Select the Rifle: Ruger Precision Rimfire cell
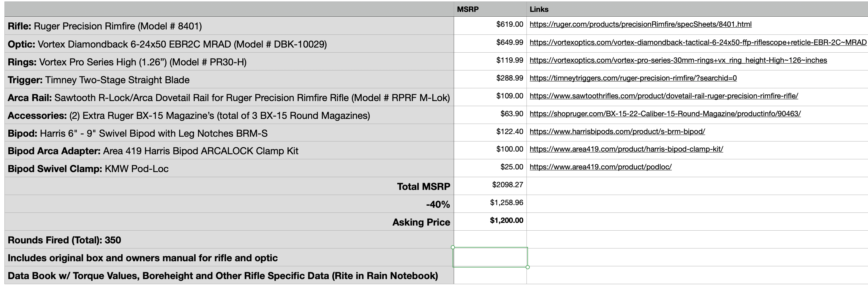The width and height of the screenshot is (868, 285). point(229,26)
